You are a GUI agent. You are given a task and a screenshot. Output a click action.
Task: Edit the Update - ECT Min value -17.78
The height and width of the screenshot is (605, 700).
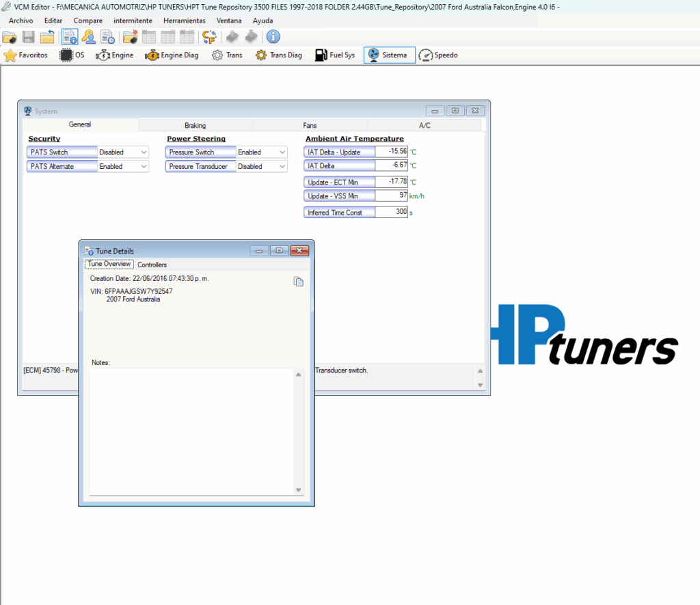tap(392, 182)
